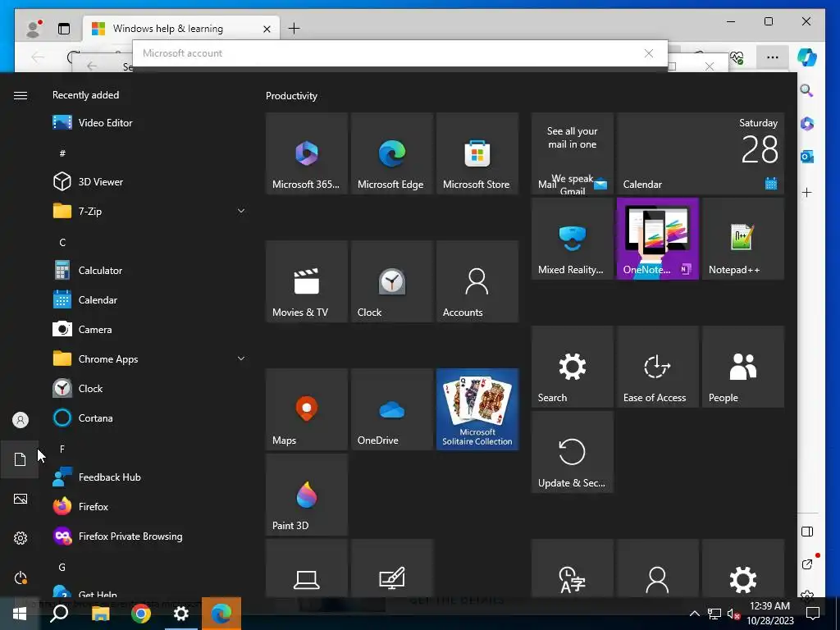Open the notification center

813,614
